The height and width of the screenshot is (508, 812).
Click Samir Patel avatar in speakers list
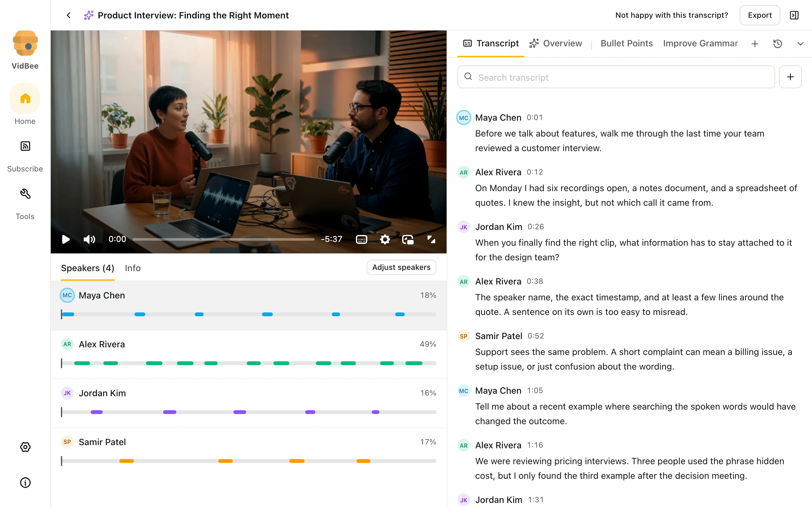coord(67,442)
